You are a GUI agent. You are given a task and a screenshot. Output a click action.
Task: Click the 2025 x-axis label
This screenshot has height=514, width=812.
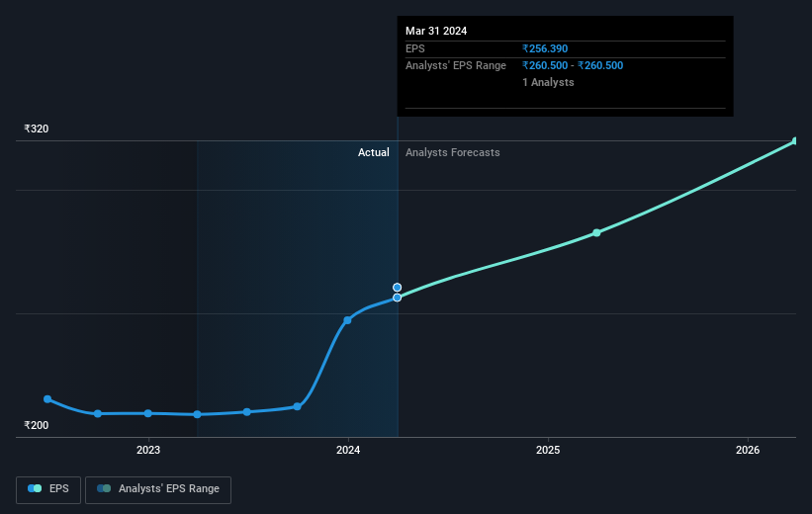[x=548, y=451]
